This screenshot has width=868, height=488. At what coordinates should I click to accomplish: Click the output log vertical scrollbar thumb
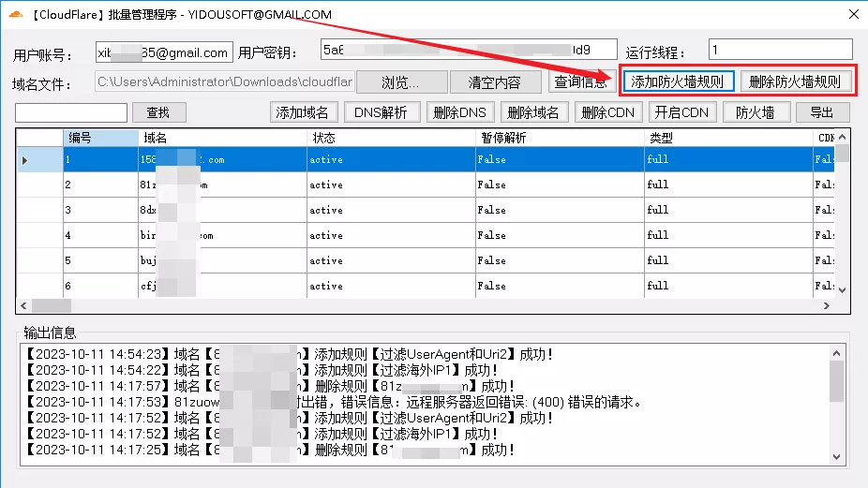click(x=836, y=382)
